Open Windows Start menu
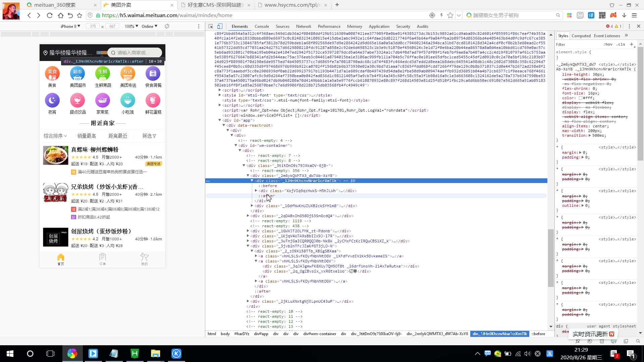Screen dimensions: 644x362 coord(10,354)
